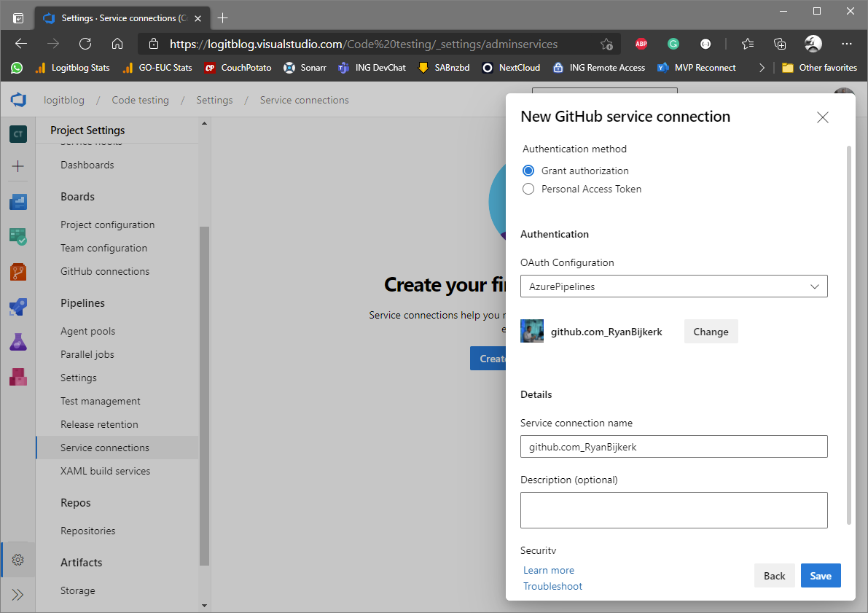Viewport: 868px width, 613px height.
Task: Open NextCloud bookmark
Action: pos(511,68)
